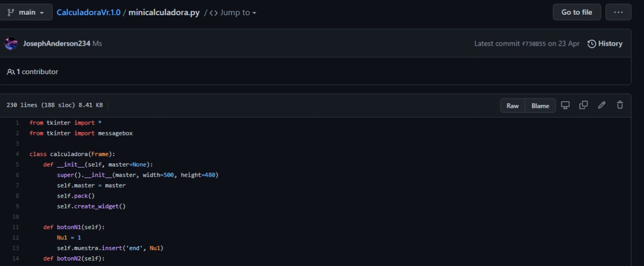Delete this file trash icon
644x266 pixels.
click(620, 106)
